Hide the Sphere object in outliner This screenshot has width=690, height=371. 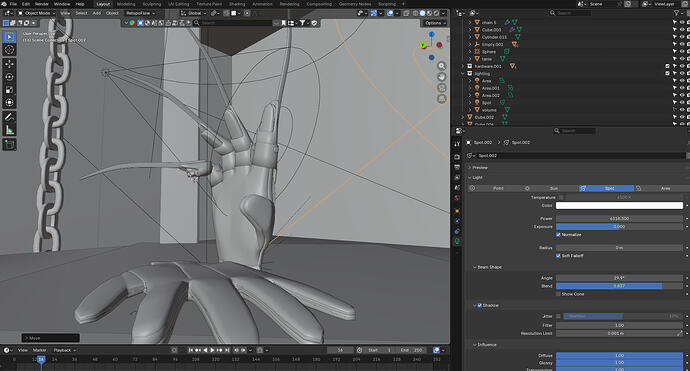coord(682,51)
